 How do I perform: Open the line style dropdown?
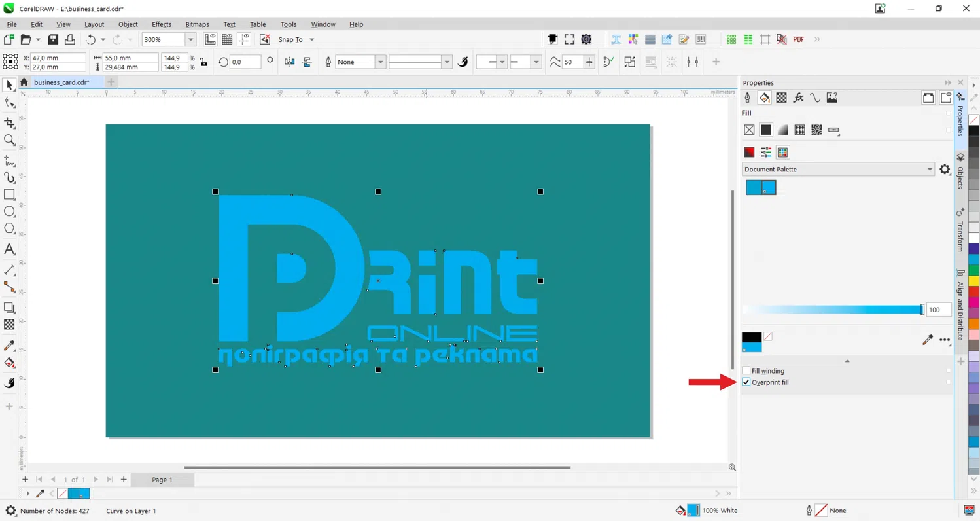pos(447,62)
